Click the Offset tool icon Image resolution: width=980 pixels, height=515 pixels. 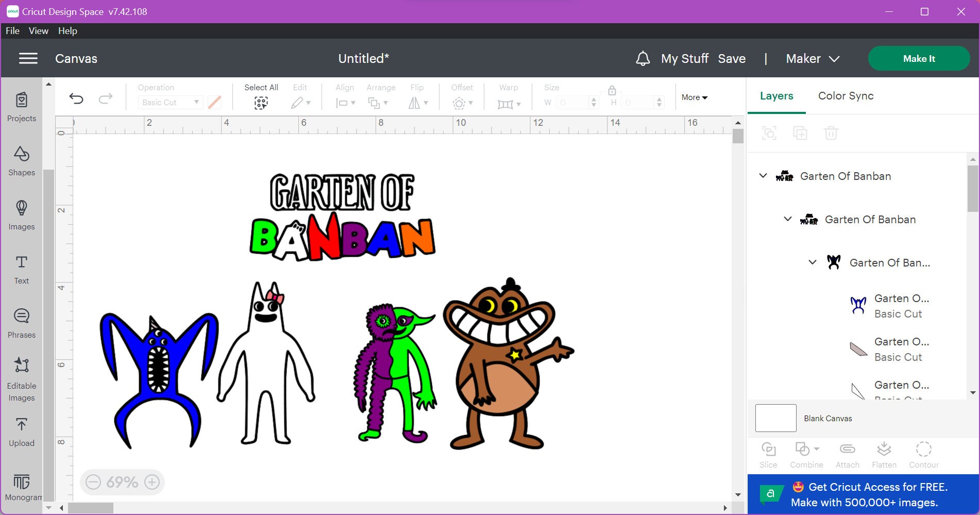click(459, 104)
